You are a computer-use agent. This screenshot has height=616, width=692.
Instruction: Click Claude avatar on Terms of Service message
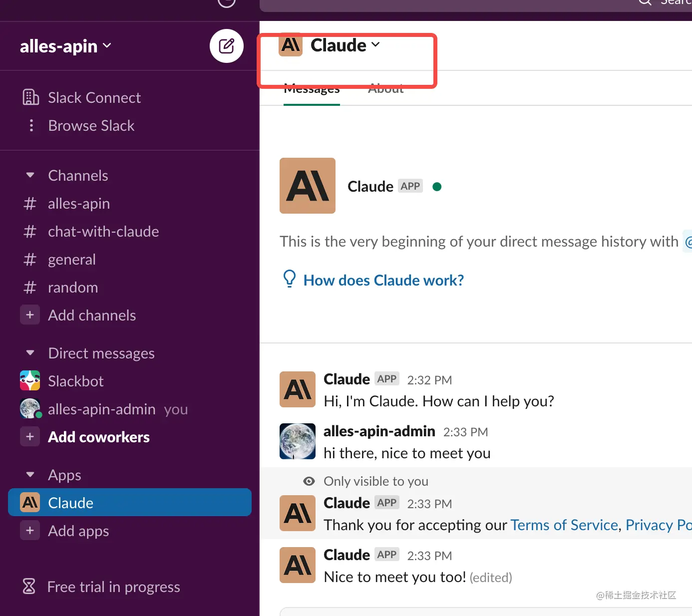[298, 513]
